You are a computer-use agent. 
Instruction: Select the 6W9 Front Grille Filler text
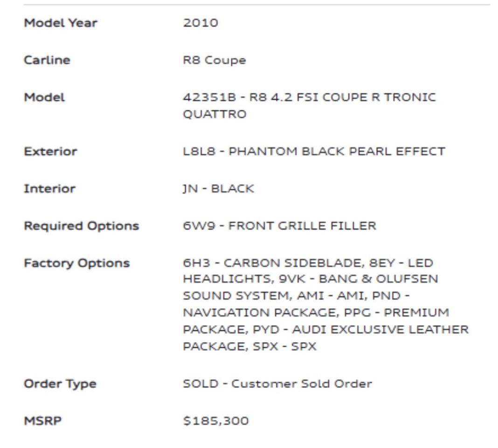coord(279,226)
